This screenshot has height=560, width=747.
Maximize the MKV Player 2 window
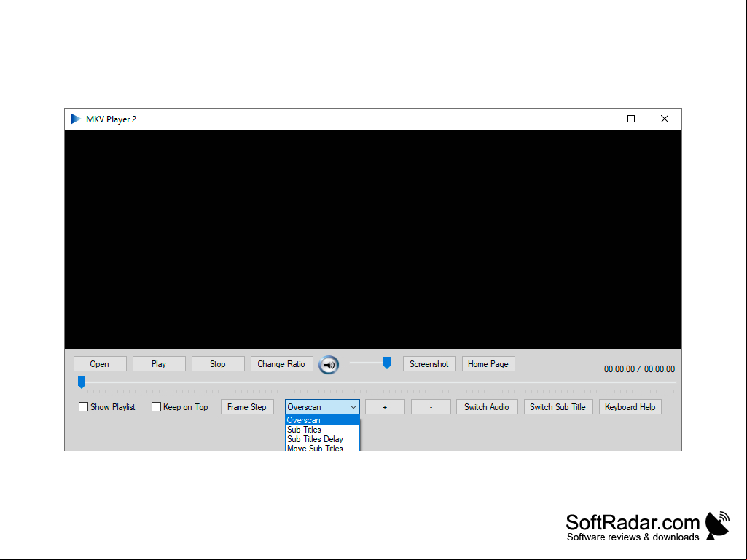pos(631,119)
